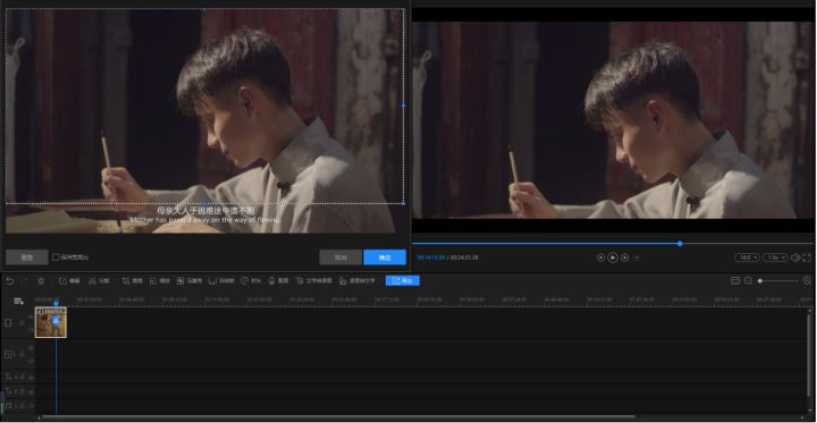The height and width of the screenshot is (423, 817).
Task: Select the Split scissors tool
Action: tap(99, 281)
